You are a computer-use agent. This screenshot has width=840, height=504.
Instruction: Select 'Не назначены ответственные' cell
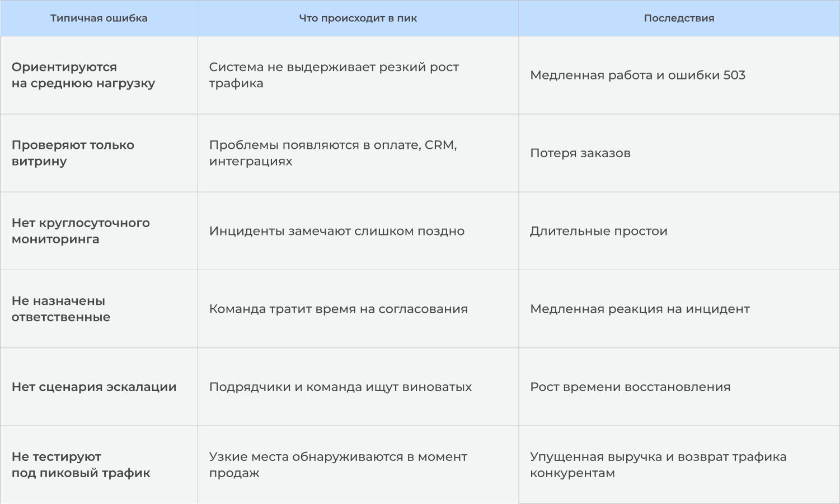[x=99, y=309]
